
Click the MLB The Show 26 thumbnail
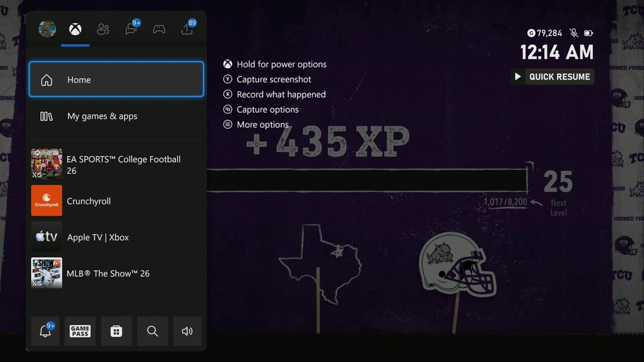pyautogui.click(x=47, y=273)
